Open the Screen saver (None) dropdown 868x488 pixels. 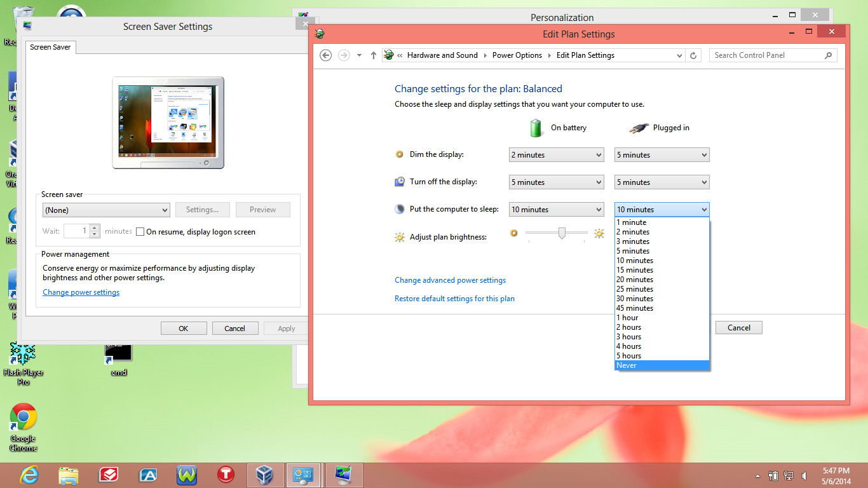pyautogui.click(x=106, y=210)
